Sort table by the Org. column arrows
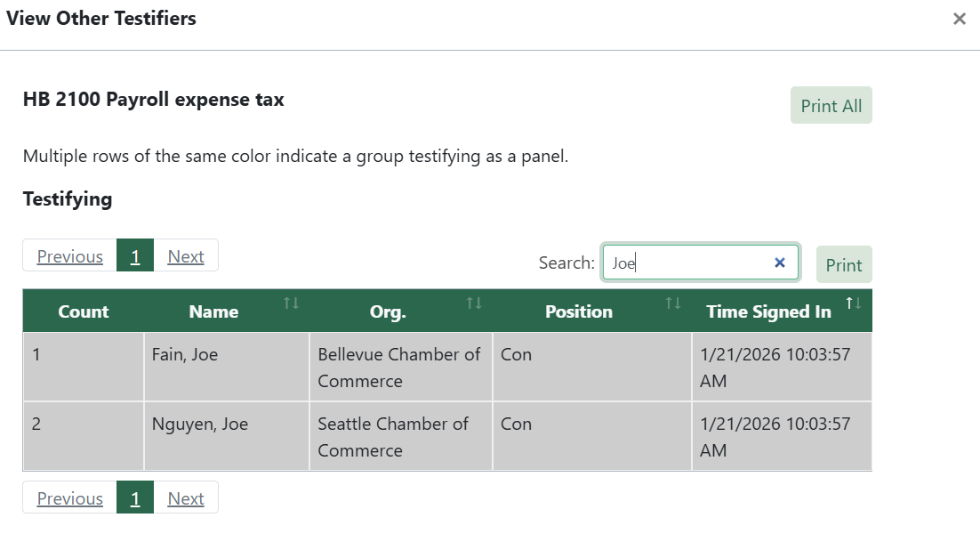 pyautogui.click(x=474, y=303)
